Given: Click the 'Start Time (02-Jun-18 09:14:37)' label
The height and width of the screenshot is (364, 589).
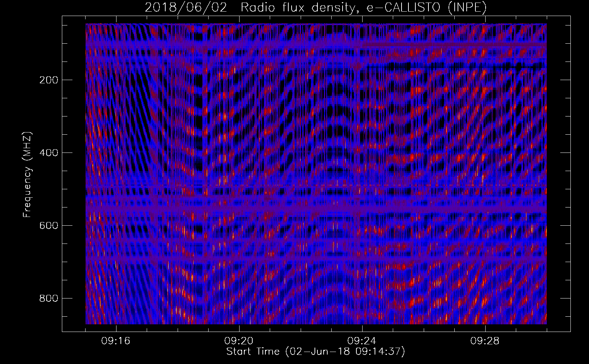Looking at the screenshot, I should (x=316, y=352).
